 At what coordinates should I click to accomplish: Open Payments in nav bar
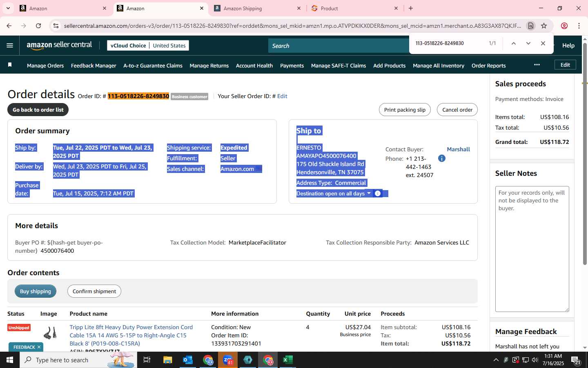pos(292,65)
